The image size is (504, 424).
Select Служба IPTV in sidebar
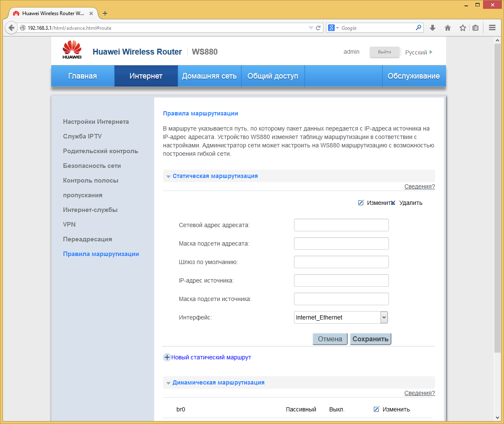pos(82,136)
